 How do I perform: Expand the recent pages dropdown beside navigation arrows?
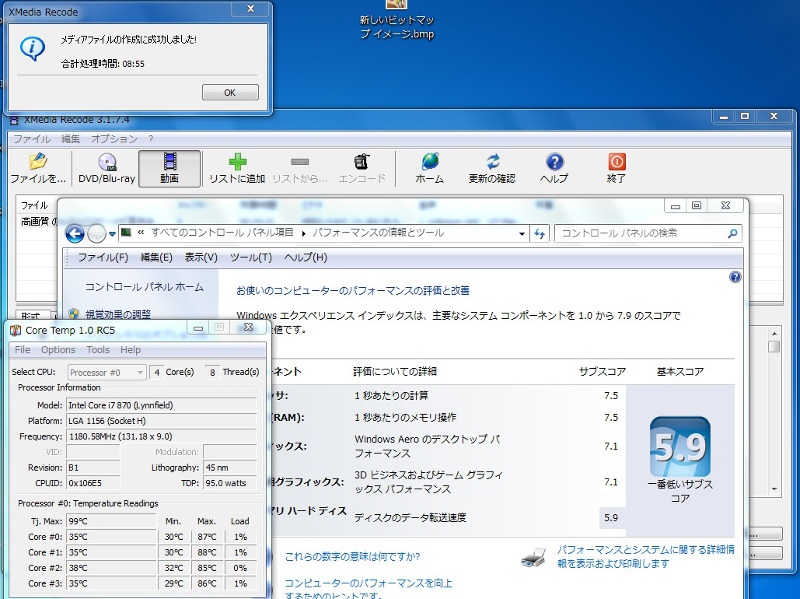click(x=112, y=234)
